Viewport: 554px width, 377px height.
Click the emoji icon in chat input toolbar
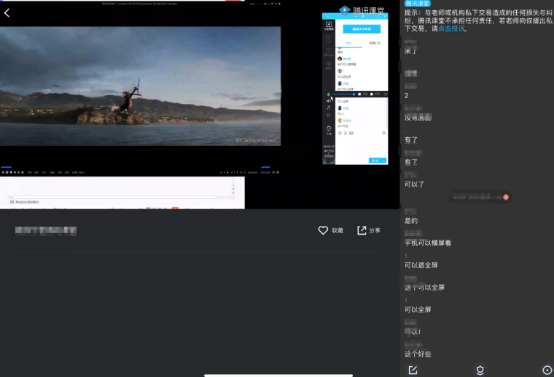click(340, 133)
